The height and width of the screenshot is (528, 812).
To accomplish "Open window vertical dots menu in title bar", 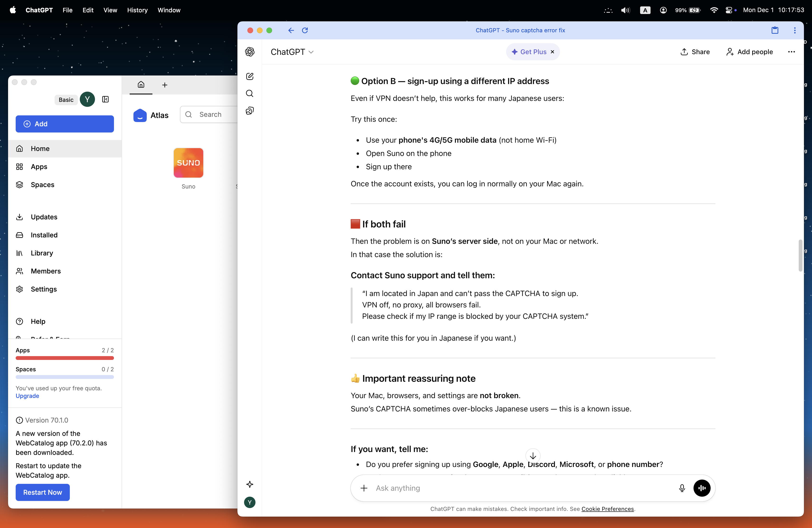I will pyautogui.click(x=795, y=30).
